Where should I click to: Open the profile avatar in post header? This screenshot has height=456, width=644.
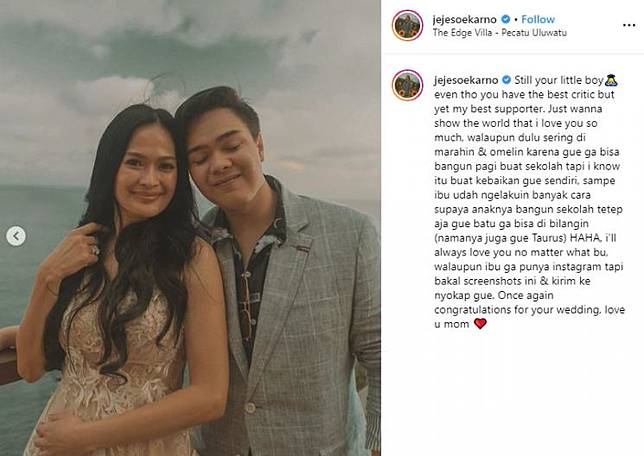(407, 25)
